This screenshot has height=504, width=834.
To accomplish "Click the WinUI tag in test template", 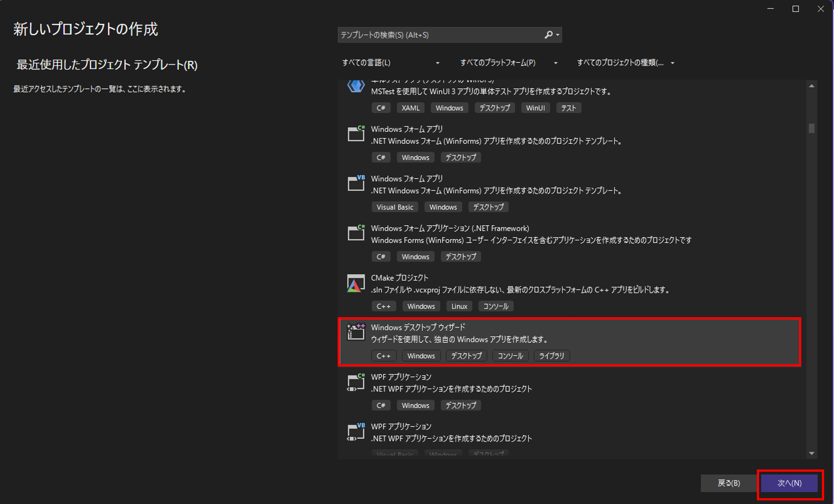I will tap(535, 108).
